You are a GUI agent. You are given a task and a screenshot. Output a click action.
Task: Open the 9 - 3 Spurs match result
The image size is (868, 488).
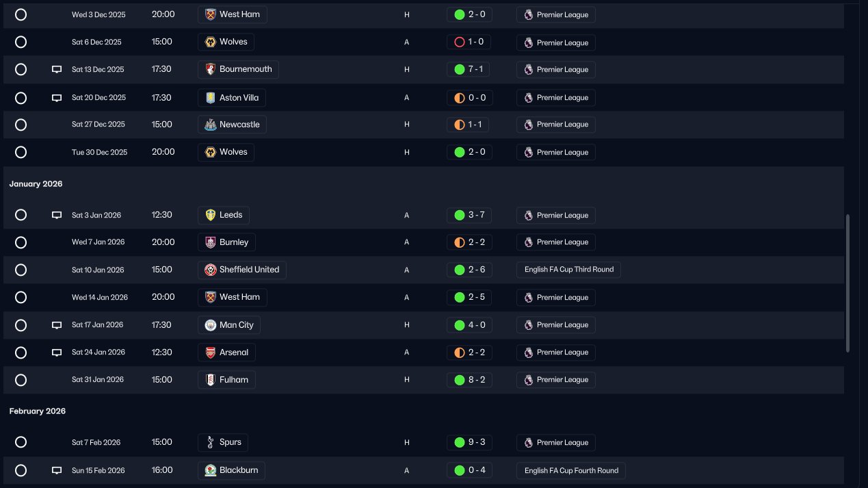point(476,442)
